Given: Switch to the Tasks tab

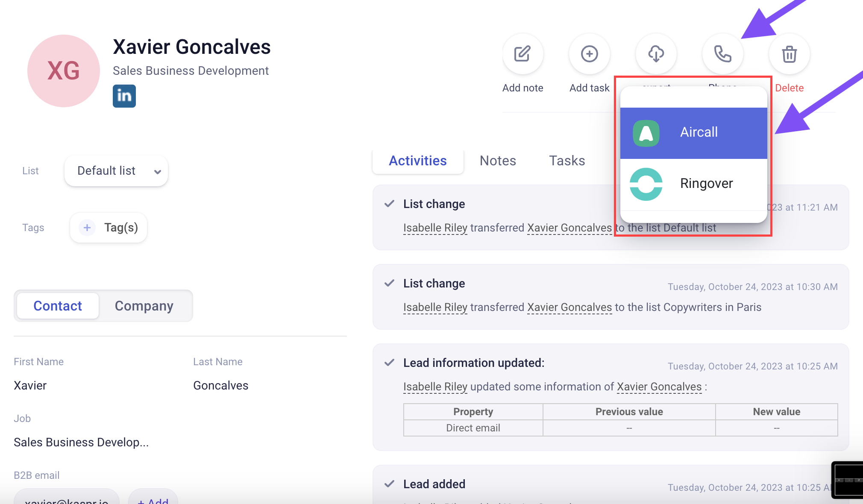Looking at the screenshot, I should coord(567,161).
